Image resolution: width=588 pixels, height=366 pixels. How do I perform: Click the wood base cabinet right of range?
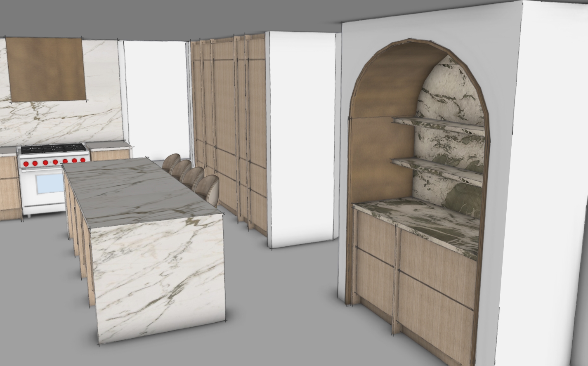(110, 155)
